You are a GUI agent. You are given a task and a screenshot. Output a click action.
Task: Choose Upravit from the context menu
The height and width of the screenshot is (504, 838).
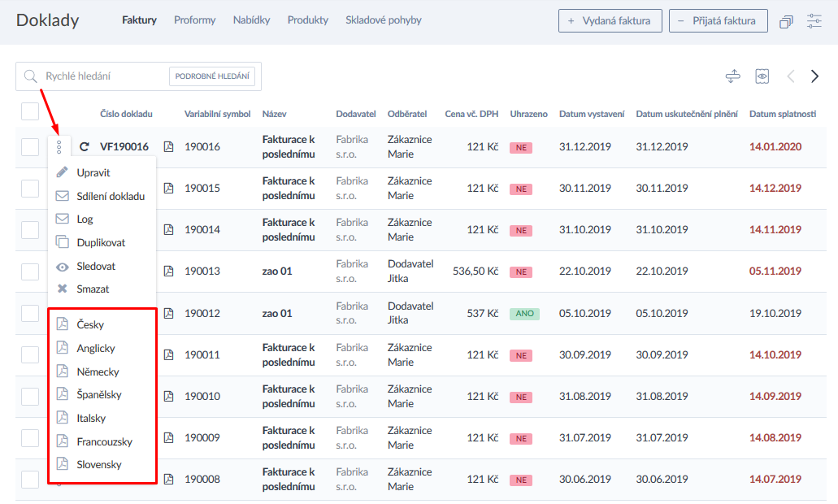click(93, 172)
